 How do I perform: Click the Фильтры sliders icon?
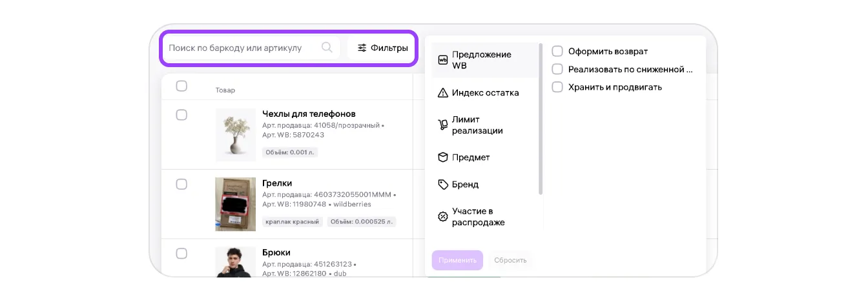362,48
